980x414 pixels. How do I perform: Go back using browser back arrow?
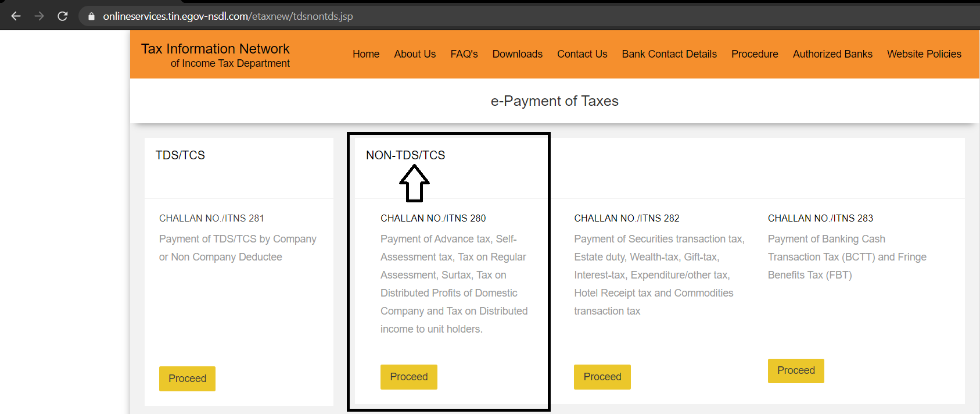coord(16,16)
